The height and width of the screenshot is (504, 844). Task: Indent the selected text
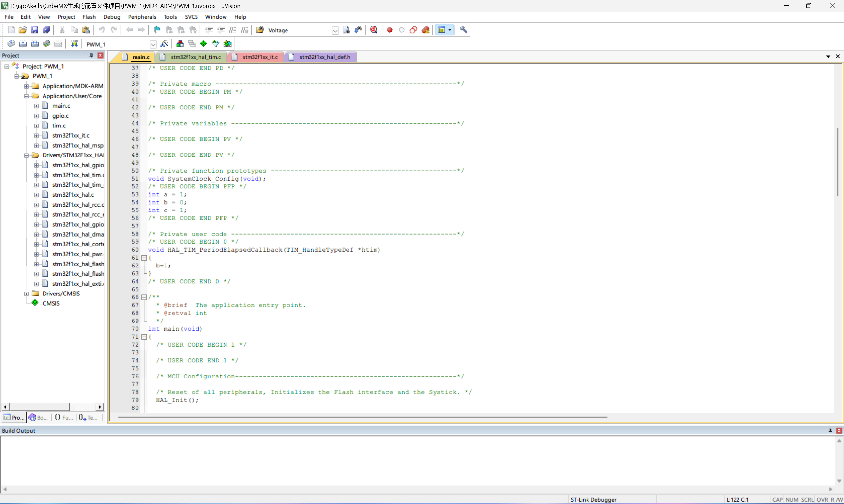(x=209, y=30)
